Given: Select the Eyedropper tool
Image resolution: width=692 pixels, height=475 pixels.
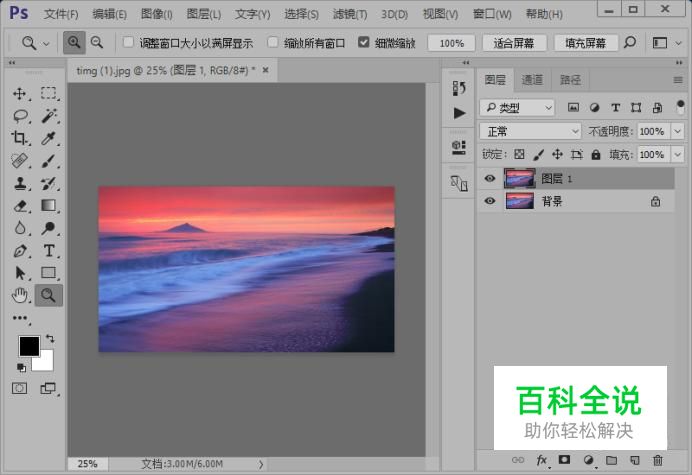Looking at the screenshot, I should click(49, 138).
